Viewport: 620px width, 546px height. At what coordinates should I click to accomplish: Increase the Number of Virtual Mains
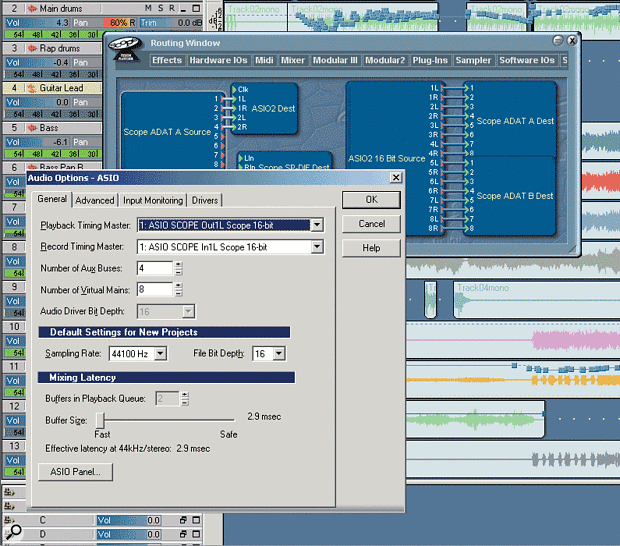tap(179, 286)
